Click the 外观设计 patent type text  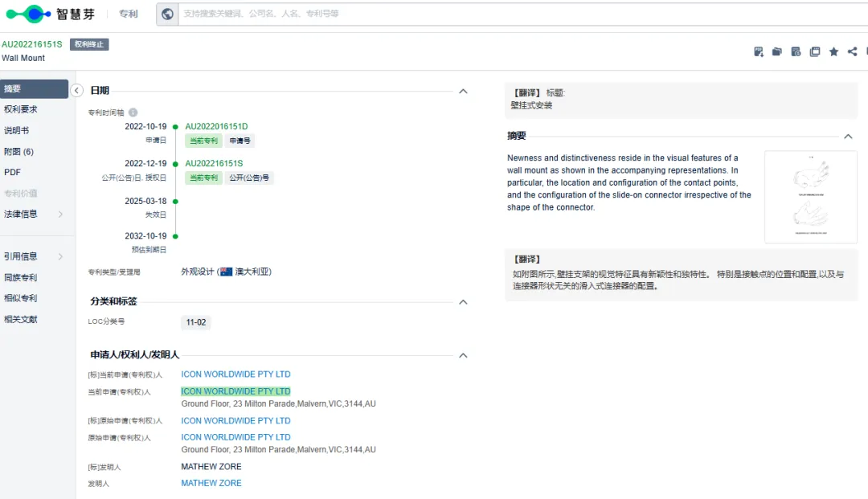[198, 272]
